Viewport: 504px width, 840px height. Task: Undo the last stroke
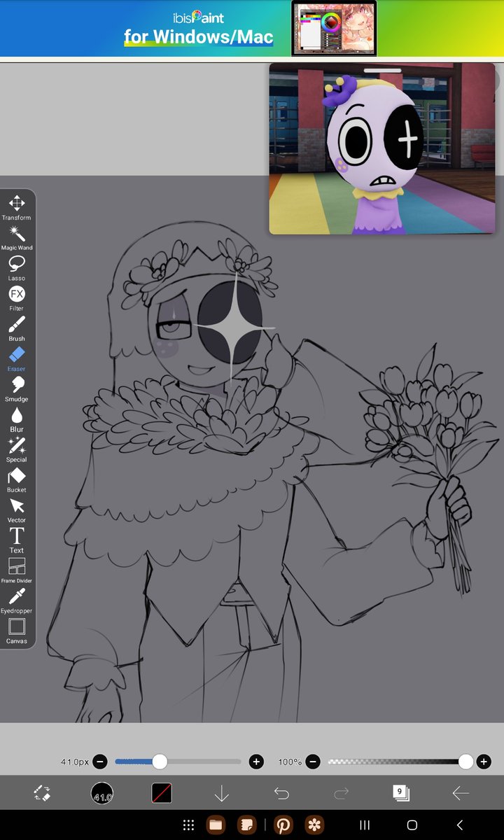tap(281, 793)
